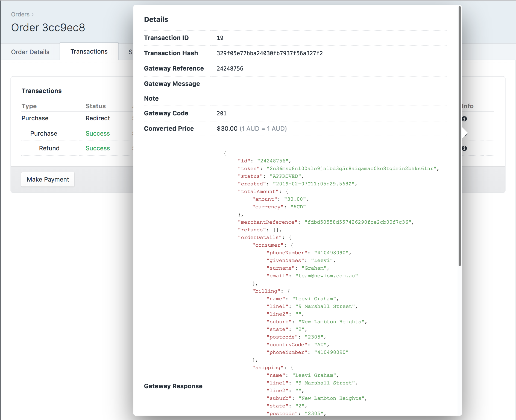This screenshot has height=420, width=516.
Task: Click the email team@newism.com.au
Action: pyautogui.click(x=327, y=276)
